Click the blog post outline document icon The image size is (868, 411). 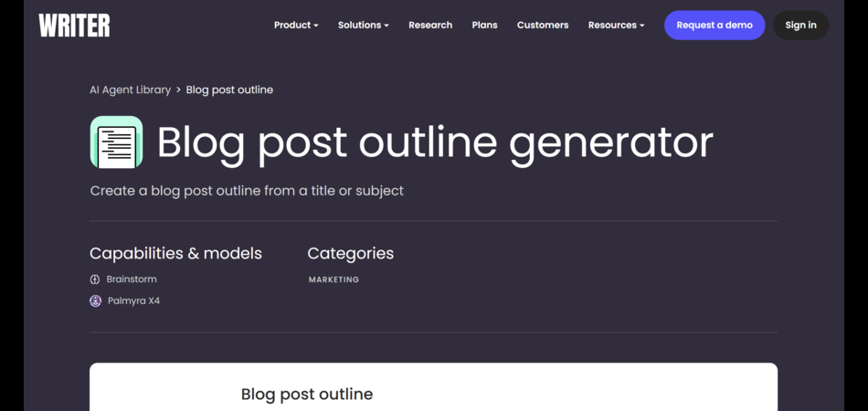[x=116, y=142]
